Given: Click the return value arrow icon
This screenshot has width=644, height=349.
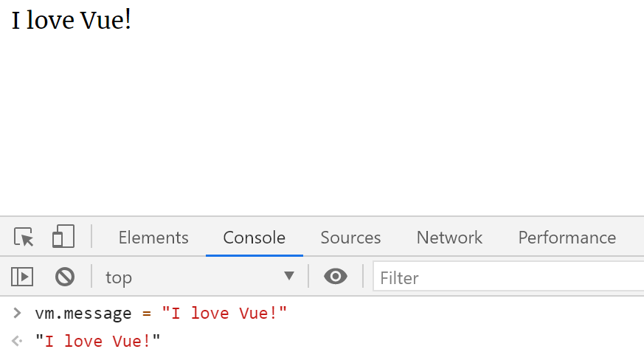Looking at the screenshot, I should click(17, 341).
